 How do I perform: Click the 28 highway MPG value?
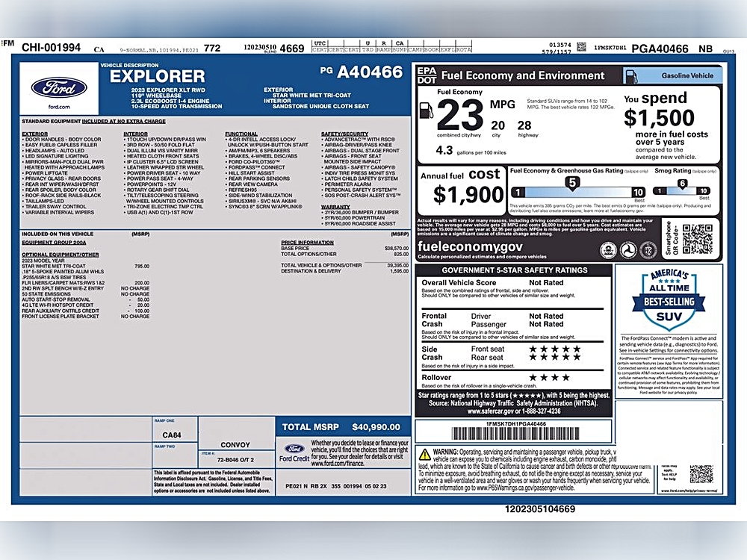[524, 125]
